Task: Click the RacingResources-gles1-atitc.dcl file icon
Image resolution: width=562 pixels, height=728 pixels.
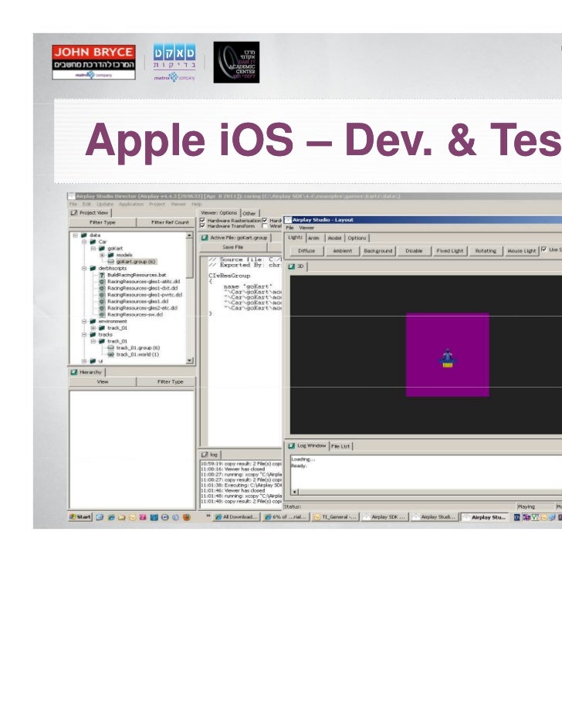Action: (x=102, y=281)
